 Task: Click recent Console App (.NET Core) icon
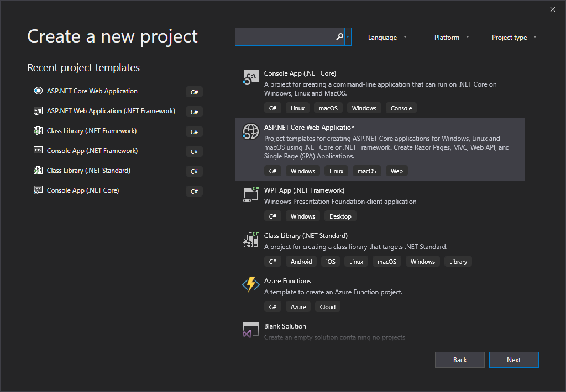38,190
